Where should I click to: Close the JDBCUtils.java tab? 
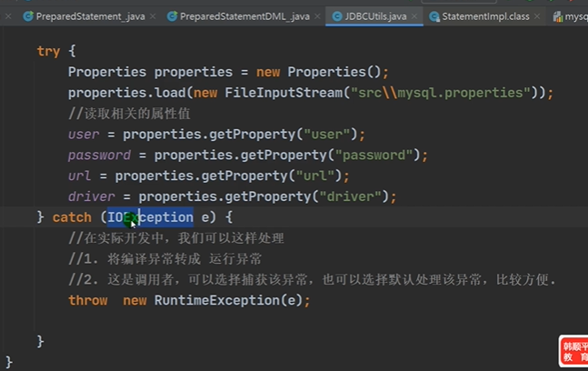(x=414, y=16)
